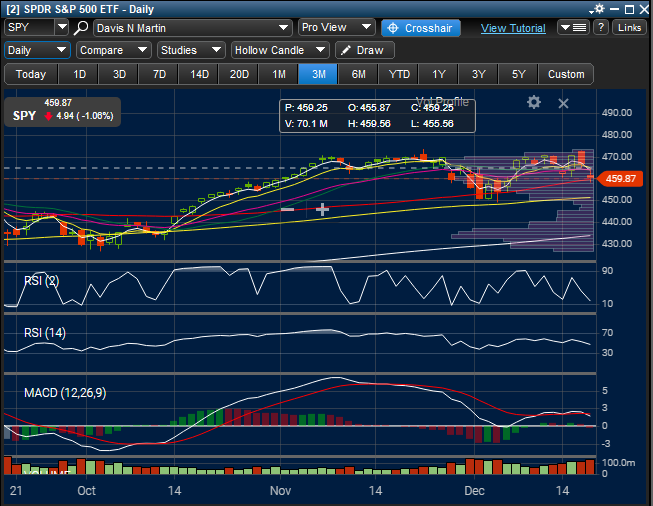Image resolution: width=653 pixels, height=506 pixels.
Task: Open chart settings gear in the title bar
Action: 599,8
